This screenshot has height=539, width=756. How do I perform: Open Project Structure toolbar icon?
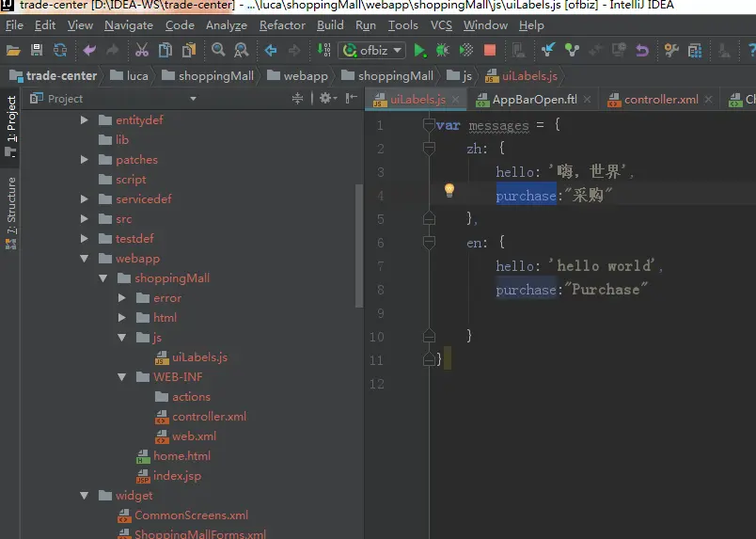click(x=695, y=50)
